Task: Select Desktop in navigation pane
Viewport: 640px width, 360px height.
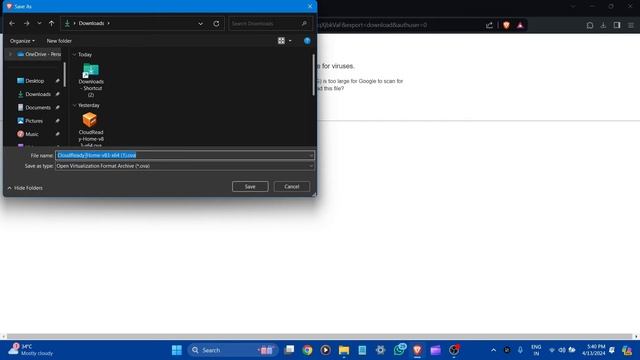Action: [35, 81]
